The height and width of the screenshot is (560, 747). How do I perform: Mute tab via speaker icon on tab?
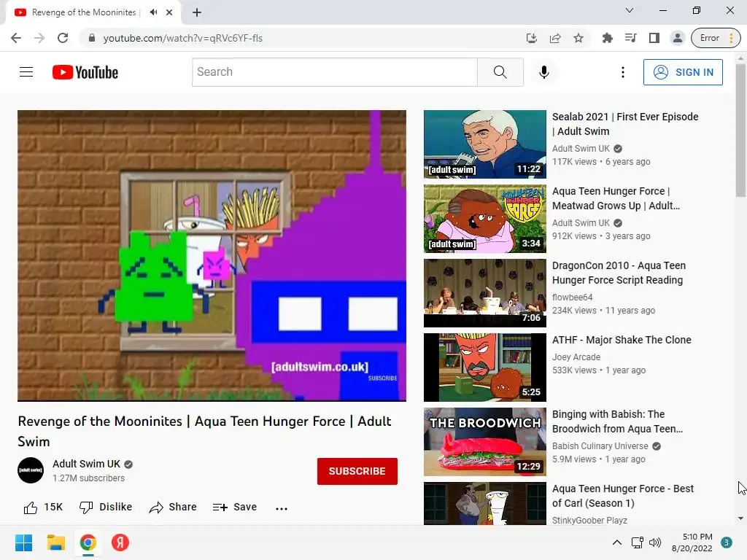(x=153, y=12)
